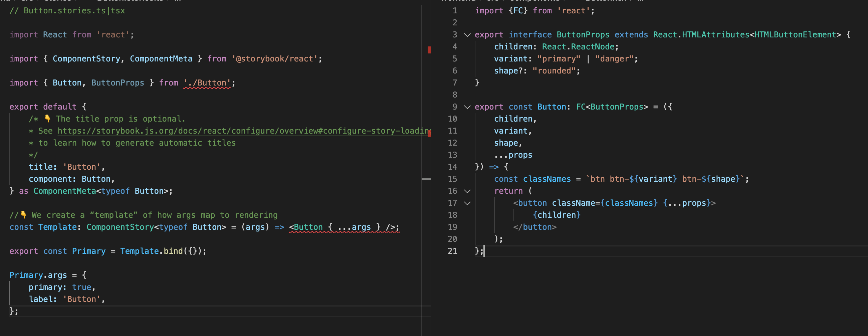Click the "primary" variant string literal

click(559, 59)
